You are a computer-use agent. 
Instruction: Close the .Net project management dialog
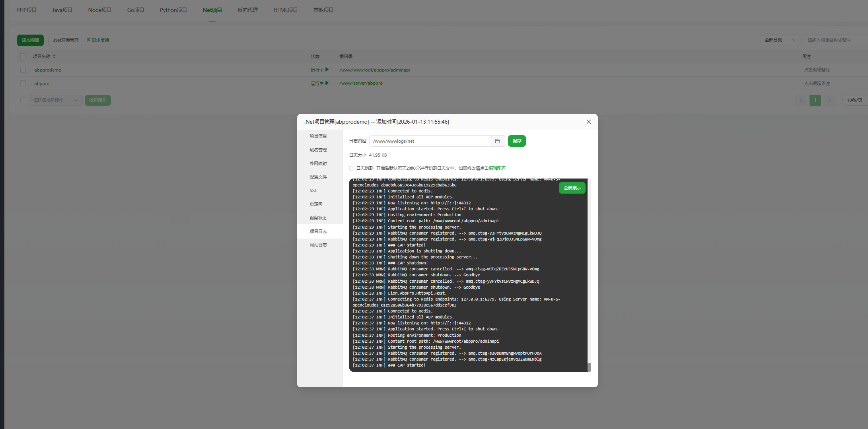point(589,122)
